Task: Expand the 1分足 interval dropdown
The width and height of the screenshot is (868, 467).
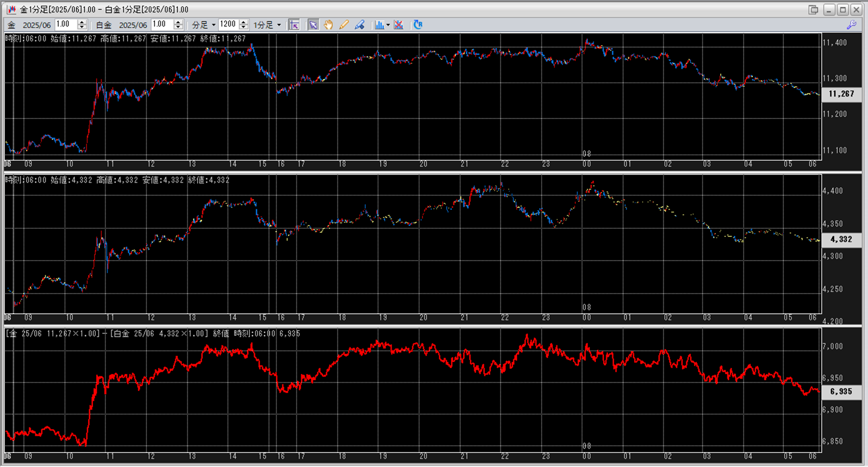Action: coord(279,25)
